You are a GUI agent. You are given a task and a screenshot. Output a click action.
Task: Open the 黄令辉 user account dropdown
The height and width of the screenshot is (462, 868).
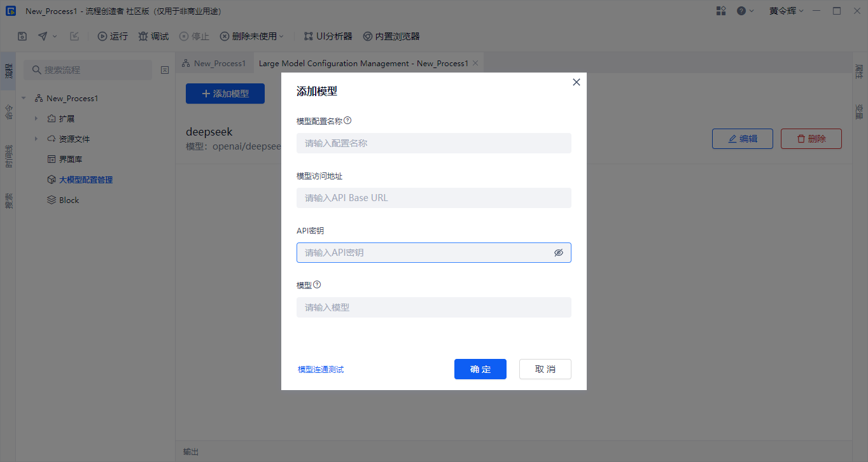click(787, 11)
